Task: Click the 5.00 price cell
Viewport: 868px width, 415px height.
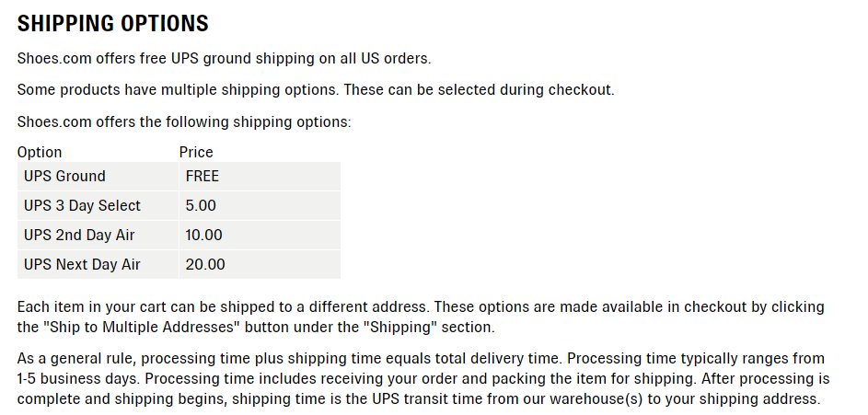Action: (x=260, y=206)
